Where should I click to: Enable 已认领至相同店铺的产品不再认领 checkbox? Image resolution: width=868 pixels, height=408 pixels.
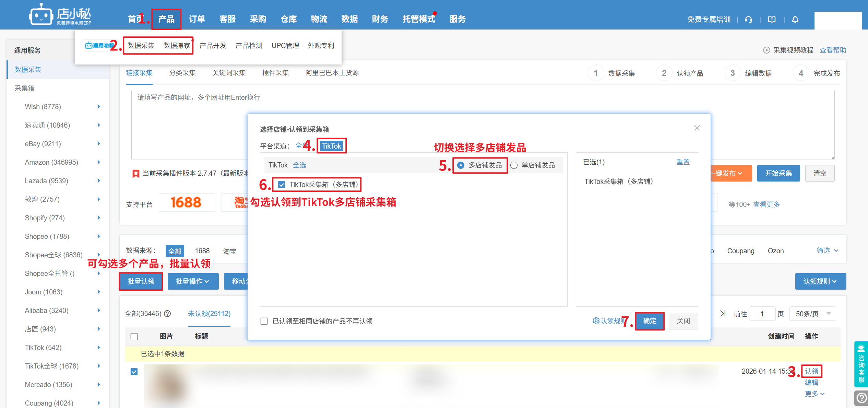pyautogui.click(x=264, y=321)
